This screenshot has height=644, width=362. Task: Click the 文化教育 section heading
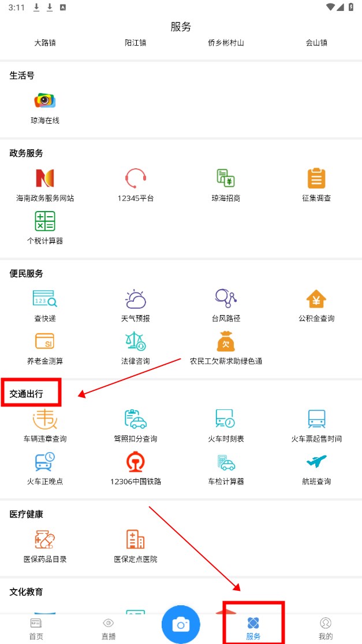point(26,592)
